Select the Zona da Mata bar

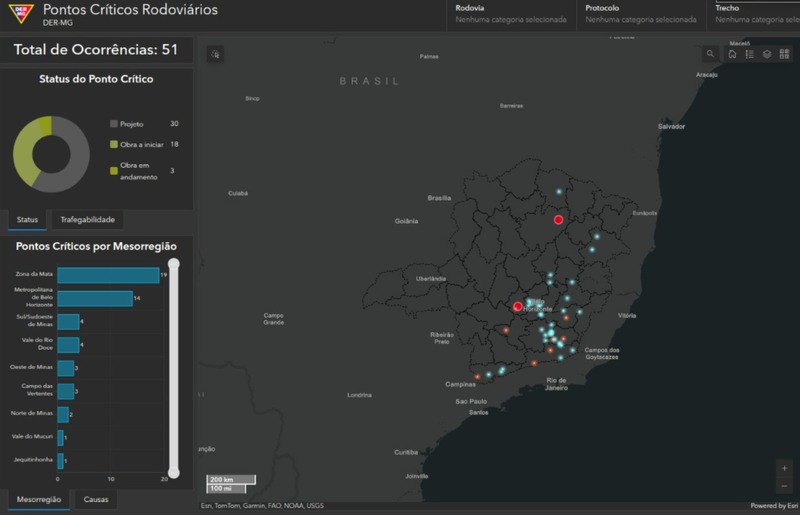[108, 275]
